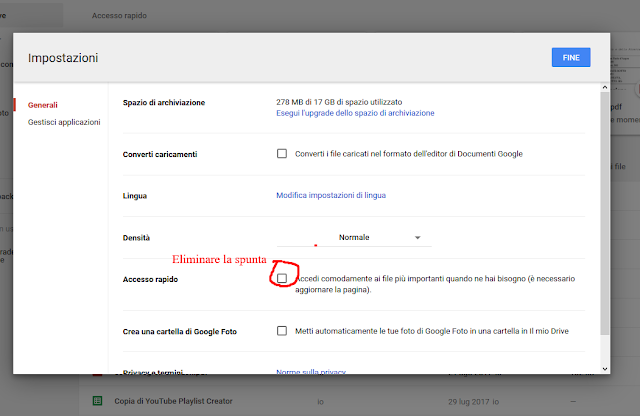Click the Converti i file caricati description text

click(409, 154)
